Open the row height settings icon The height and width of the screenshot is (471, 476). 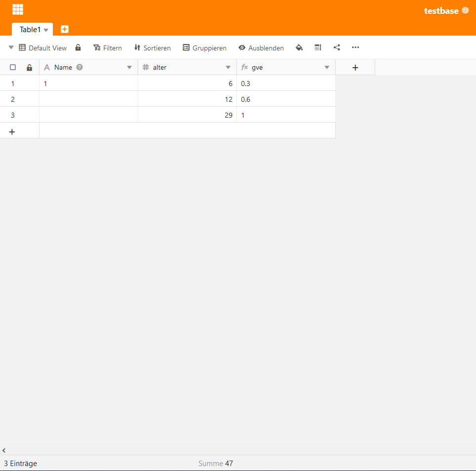coord(318,48)
